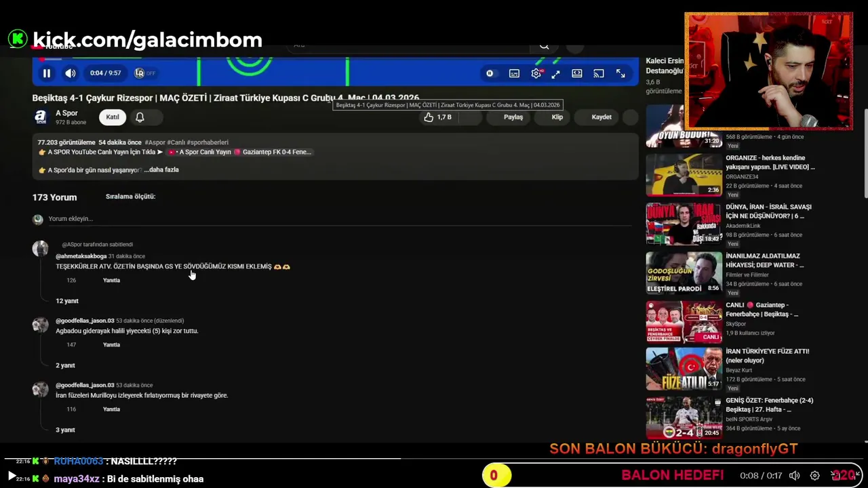Screen dimensions: 868x488
Task: Click the avatar beside the Agbadou comment
Action: pyautogui.click(x=41, y=325)
